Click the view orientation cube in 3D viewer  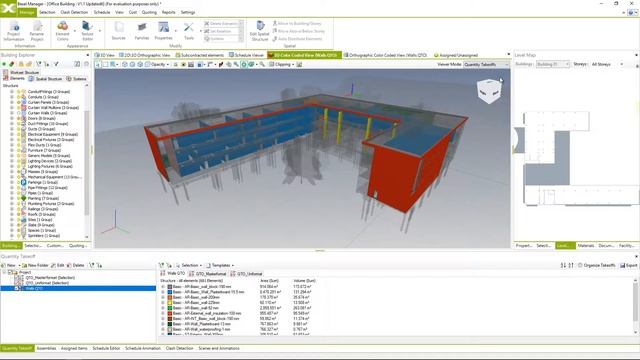(489, 91)
